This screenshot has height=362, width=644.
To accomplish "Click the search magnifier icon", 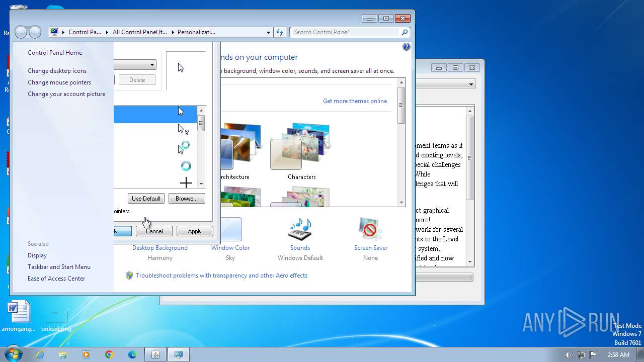I will pyautogui.click(x=404, y=32).
